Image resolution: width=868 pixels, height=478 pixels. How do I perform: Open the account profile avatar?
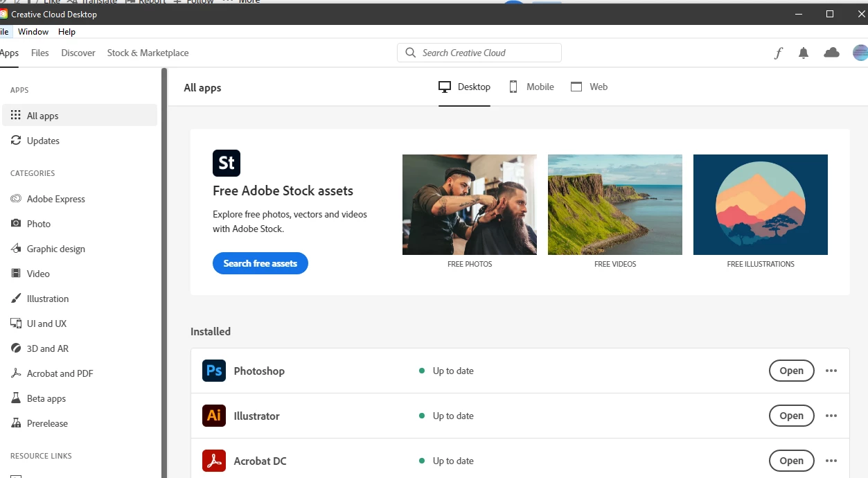pyautogui.click(x=860, y=53)
